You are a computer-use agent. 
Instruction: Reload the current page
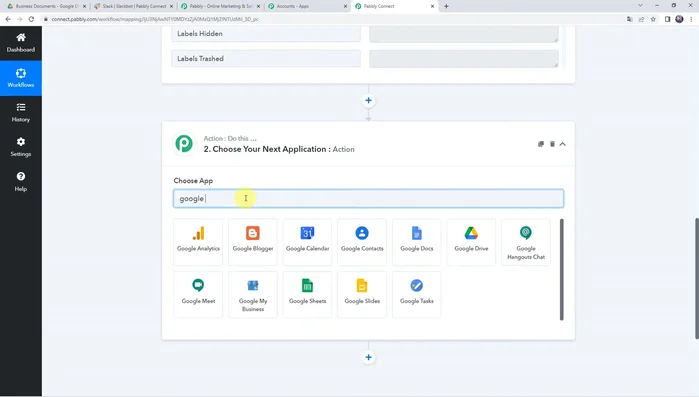pos(31,19)
